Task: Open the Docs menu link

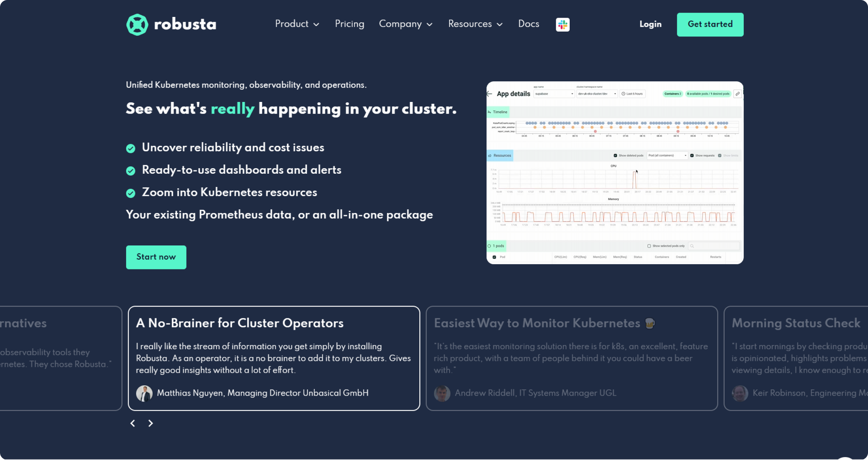Action: coord(529,24)
